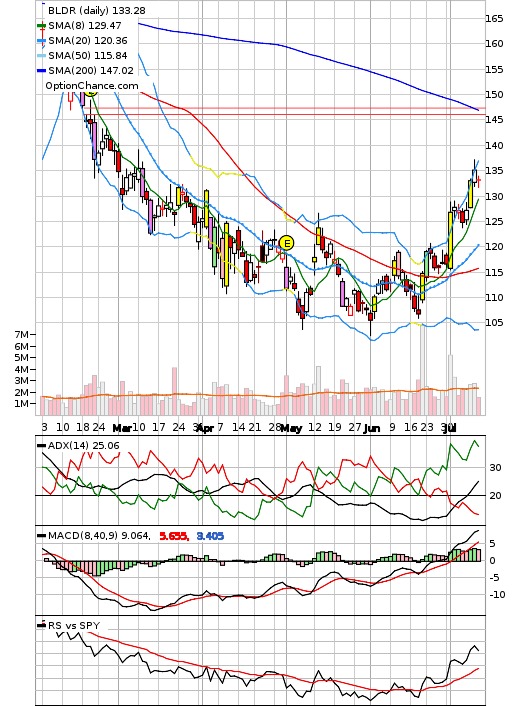Click the 125 price axis label
This screenshot has width=526, height=706.
click(x=494, y=222)
